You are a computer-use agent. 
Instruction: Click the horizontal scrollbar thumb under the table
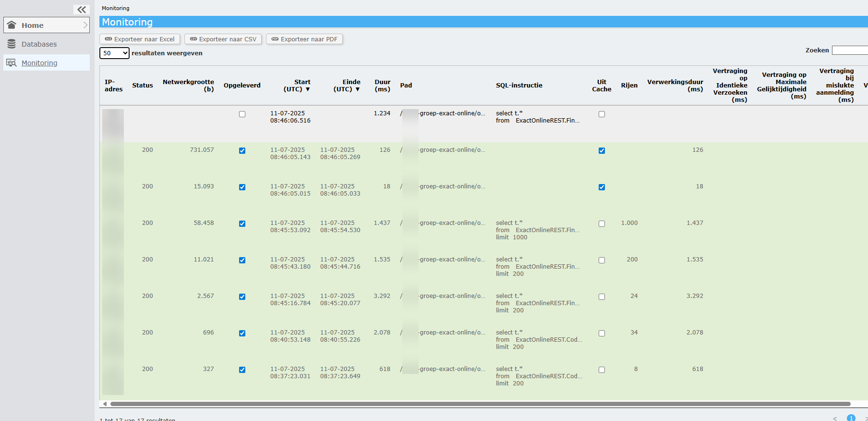480,404
